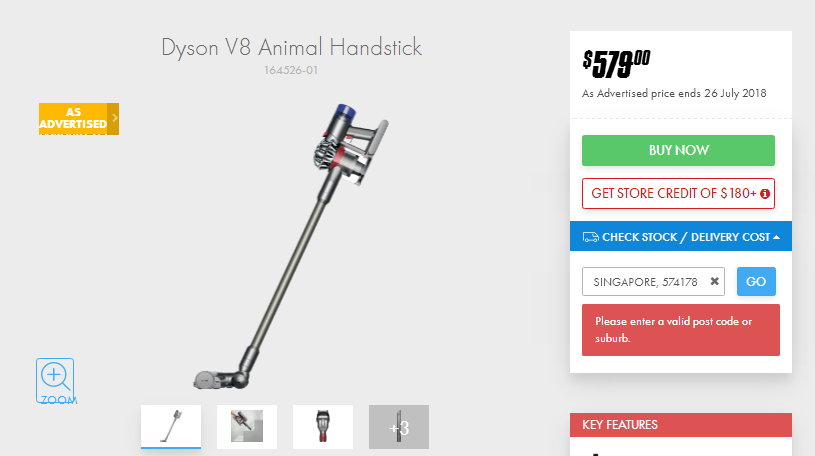Image resolution: width=815 pixels, height=456 pixels.
Task: Click the Singapore postcode input field
Action: tap(653, 281)
